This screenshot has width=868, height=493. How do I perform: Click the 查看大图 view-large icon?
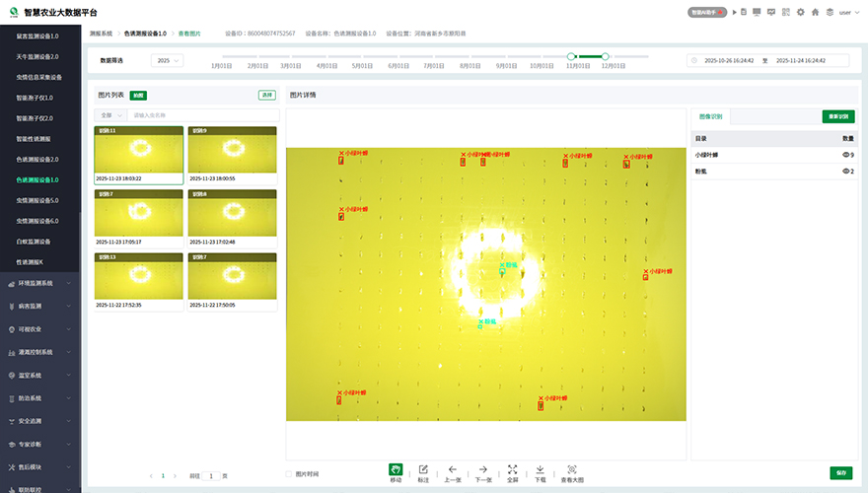pyautogui.click(x=572, y=469)
